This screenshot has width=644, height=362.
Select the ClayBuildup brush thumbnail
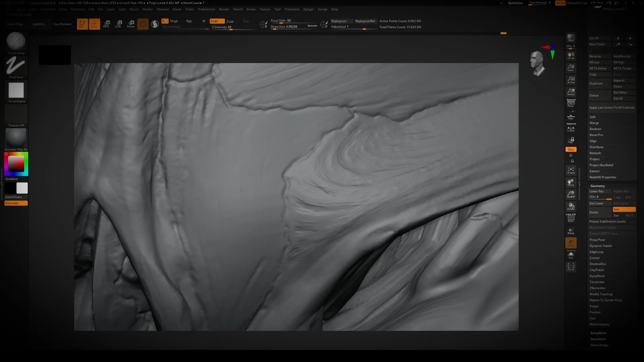tap(16, 41)
